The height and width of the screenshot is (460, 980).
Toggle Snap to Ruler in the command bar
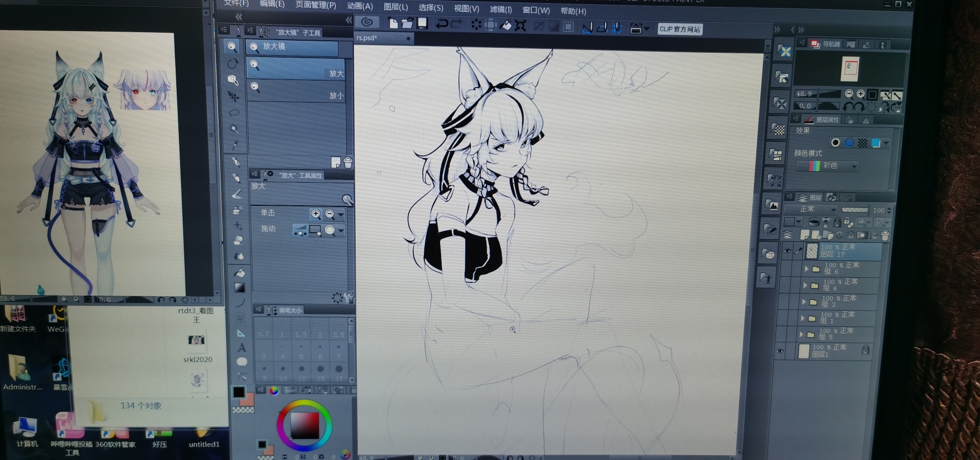click(588, 27)
